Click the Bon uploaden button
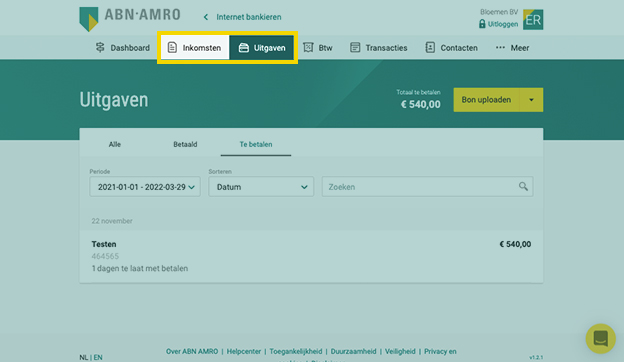This screenshot has height=362, width=624. (486, 100)
